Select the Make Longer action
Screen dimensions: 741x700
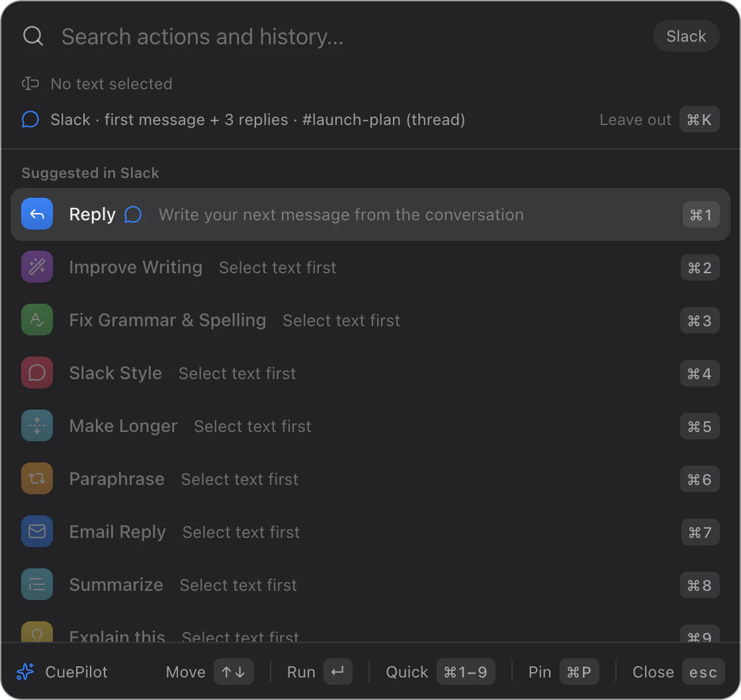point(370,426)
